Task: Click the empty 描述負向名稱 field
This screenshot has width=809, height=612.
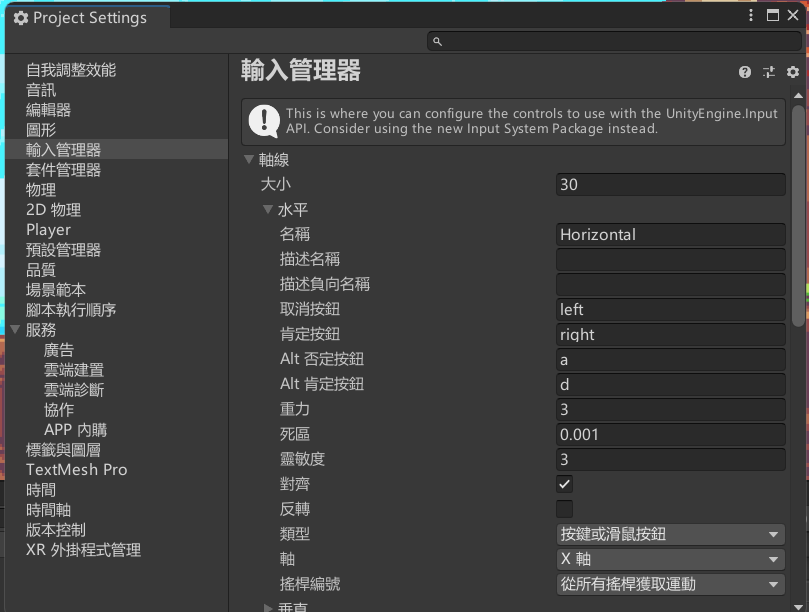Action: coord(671,284)
